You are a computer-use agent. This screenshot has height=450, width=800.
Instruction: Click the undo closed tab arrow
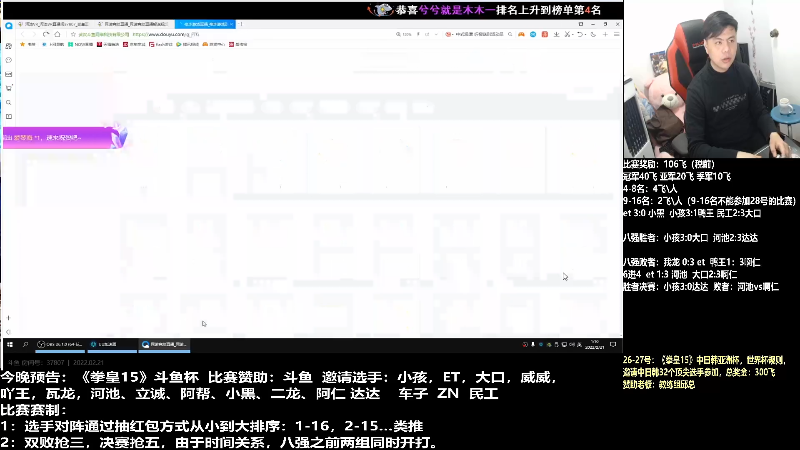click(580, 34)
